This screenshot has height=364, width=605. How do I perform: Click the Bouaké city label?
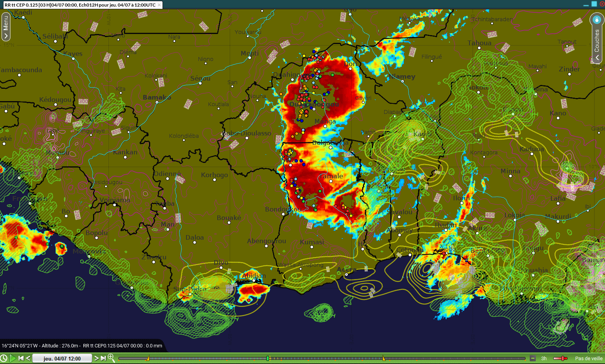[229, 218]
